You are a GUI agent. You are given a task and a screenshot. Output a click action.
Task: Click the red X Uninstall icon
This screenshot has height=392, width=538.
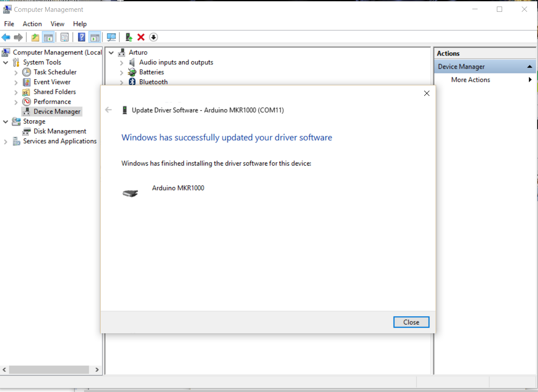pyautogui.click(x=141, y=37)
